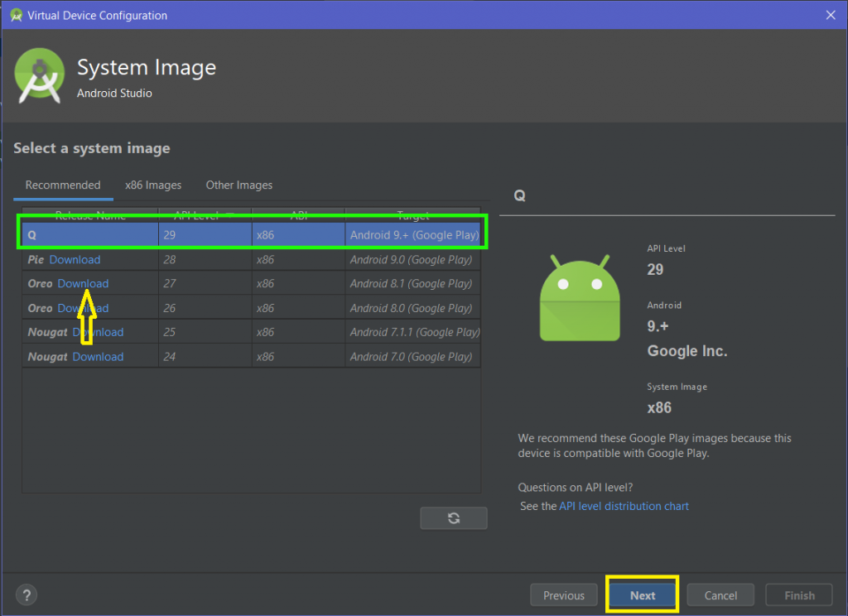
Task: Click the Target column header
Action: click(x=412, y=214)
